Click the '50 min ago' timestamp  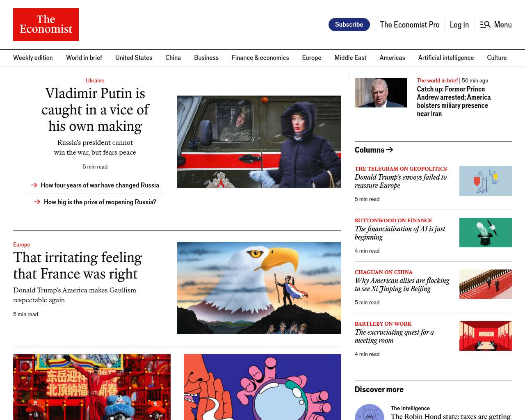475,80
